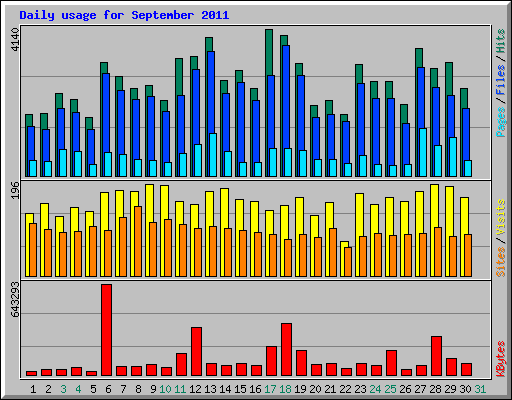This screenshot has height=400, width=512.
Task: Click day label 10 on the x-axis
Action: [x=165, y=389]
